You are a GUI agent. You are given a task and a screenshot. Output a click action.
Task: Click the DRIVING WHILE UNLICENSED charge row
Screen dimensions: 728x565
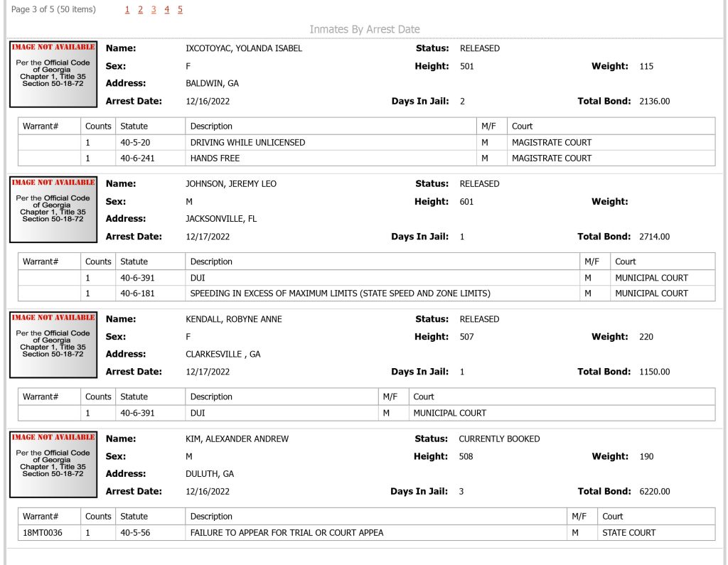366,143
